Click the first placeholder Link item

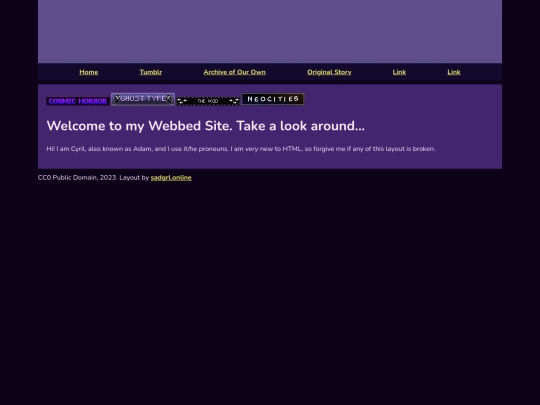coord(399,72)
